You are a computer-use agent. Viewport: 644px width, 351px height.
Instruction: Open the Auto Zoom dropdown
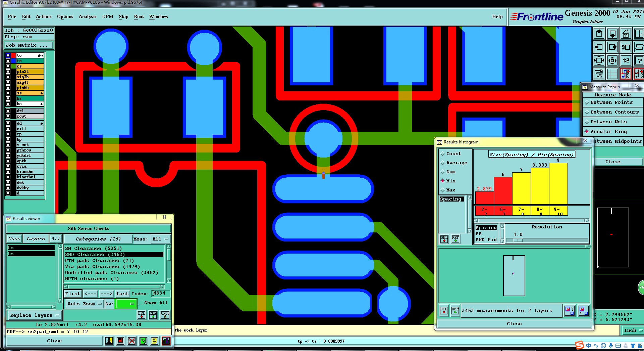[84, 304]
